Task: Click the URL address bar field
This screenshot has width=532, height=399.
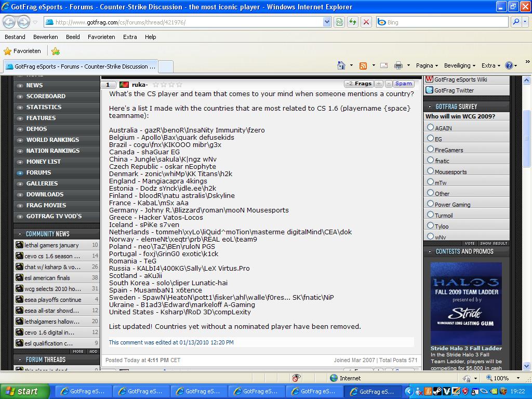Action: point(188,22)
